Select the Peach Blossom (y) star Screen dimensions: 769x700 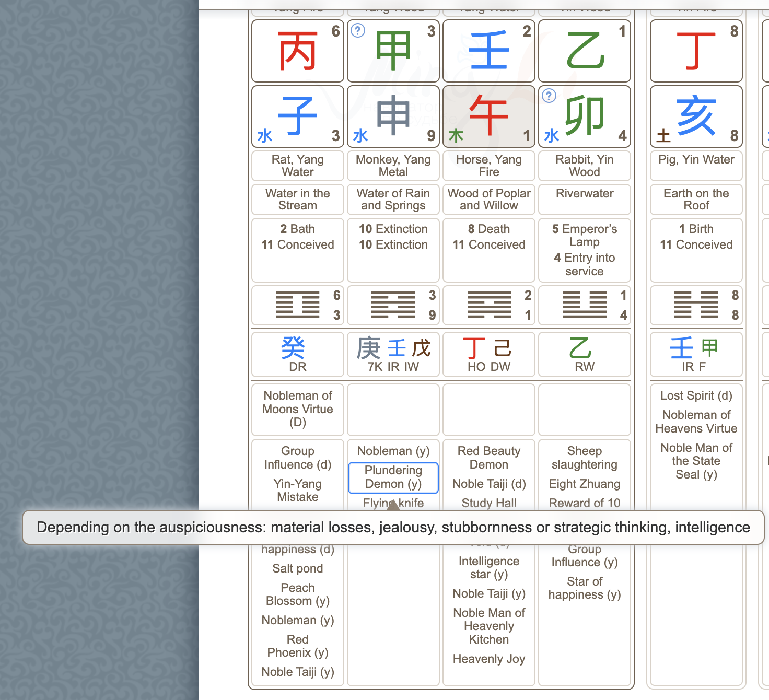click(x=296, y=594)
